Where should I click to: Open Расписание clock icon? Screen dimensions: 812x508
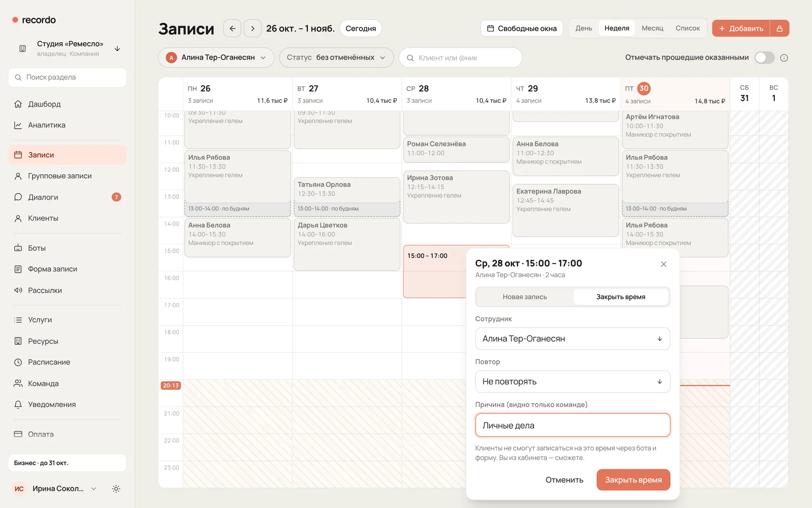pyautogui.click(x=18, y=362)
